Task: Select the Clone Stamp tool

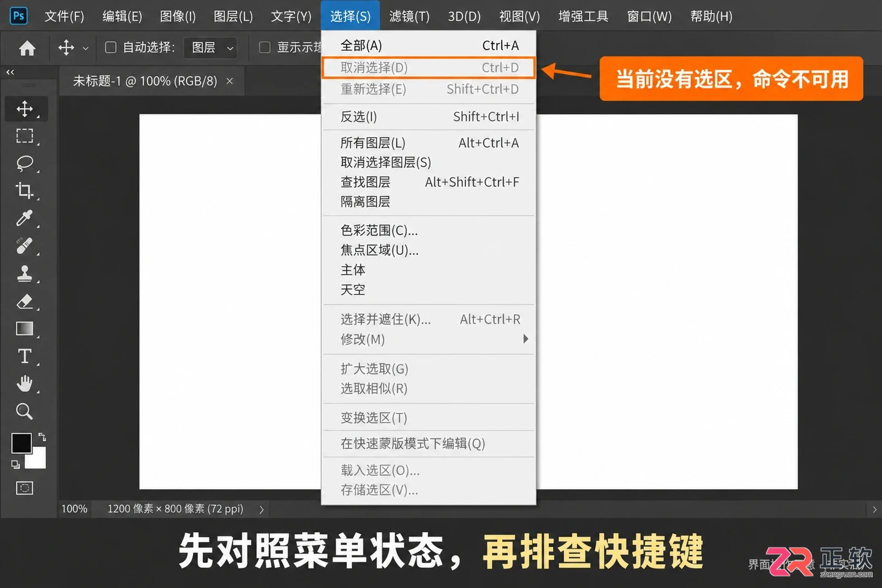Action: (24, 273)
